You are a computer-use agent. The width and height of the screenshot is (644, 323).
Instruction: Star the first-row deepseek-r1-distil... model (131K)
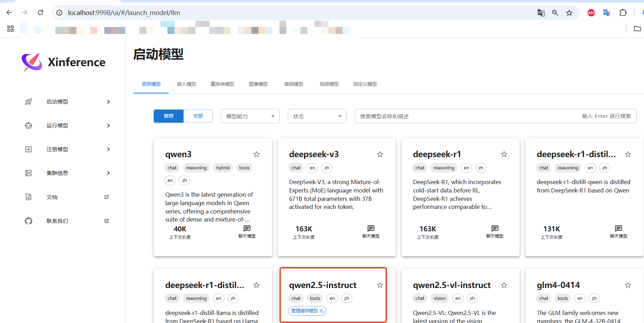point(628,154)
